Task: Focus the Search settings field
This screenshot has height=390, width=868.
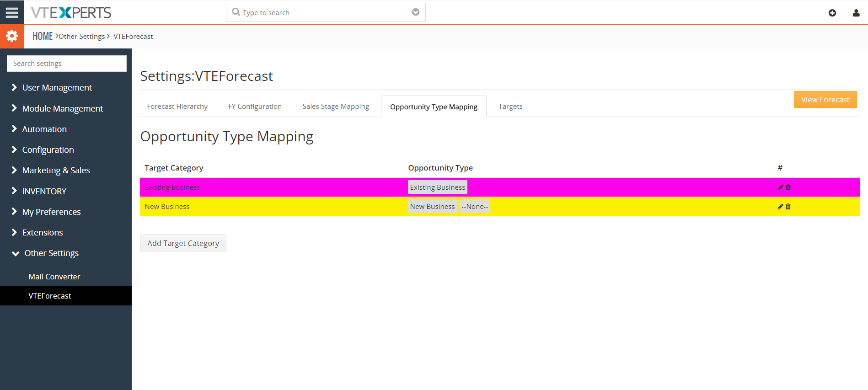Action: pyautogui.click(x=67, y=64)
